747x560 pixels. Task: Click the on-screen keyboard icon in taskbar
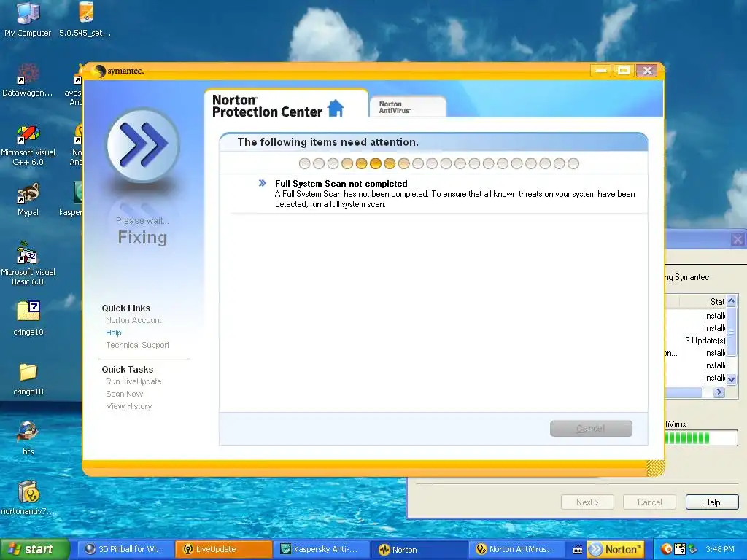pyautogui.click(x=578, y=550)
